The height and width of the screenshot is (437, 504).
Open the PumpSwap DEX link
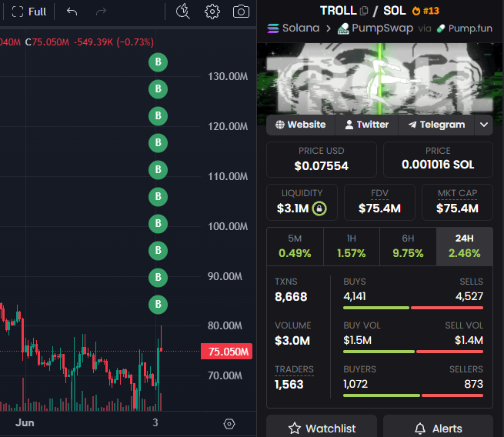(375, 28)
